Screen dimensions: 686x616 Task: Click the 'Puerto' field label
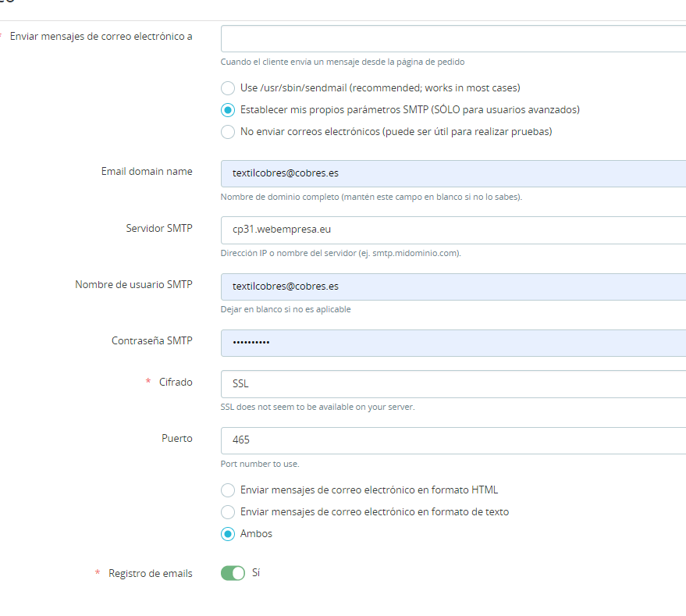pyautogui.click(x=176, y=438)
